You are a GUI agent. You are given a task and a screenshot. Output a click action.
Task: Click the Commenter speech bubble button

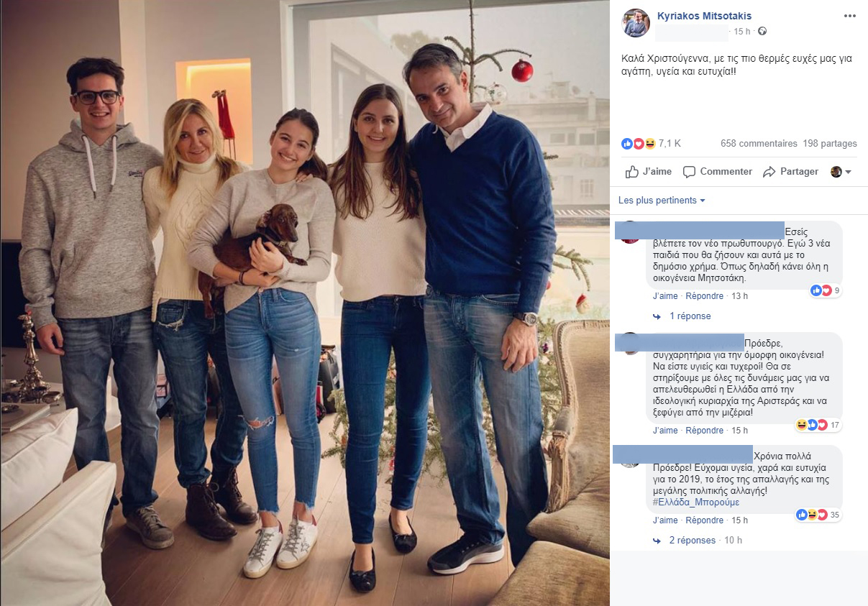pyautogui.click(x=717, y=172)
